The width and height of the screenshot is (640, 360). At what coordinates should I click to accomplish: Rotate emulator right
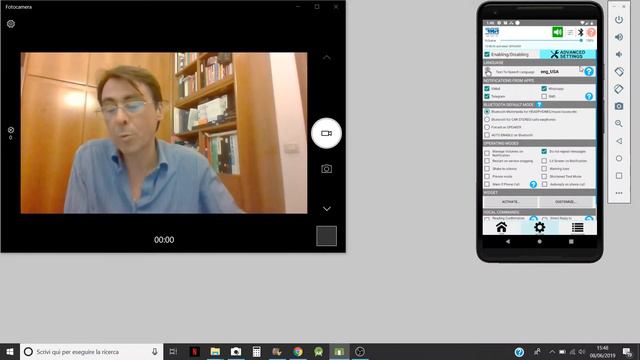point(619,89)
